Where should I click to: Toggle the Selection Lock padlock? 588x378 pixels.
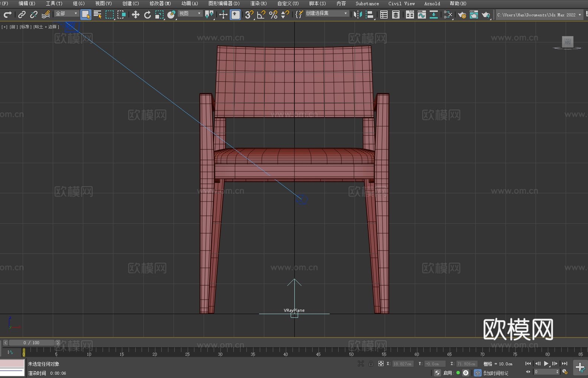pos(371,364)
